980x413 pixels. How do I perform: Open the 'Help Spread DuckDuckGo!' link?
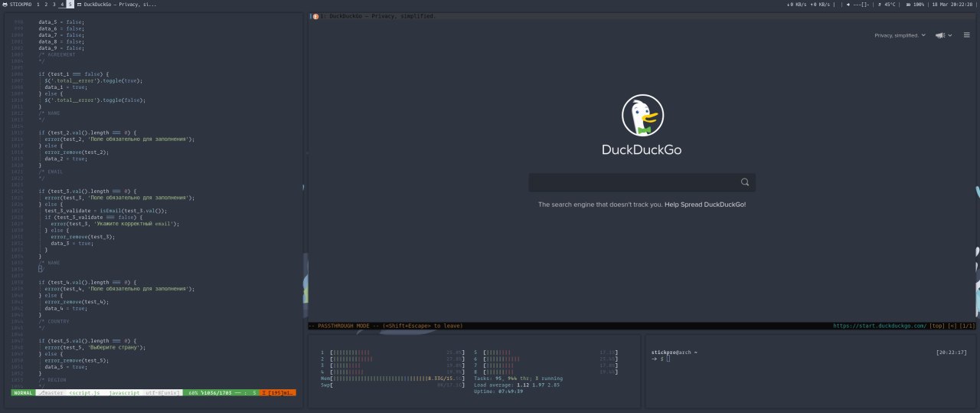coord(705,205)
